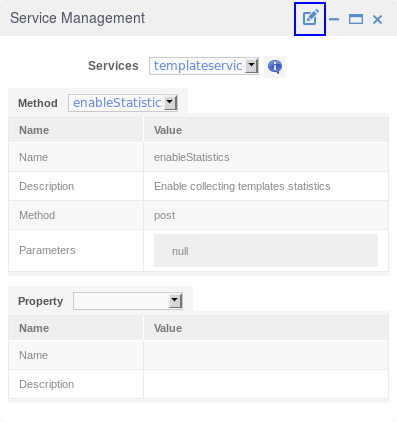Screen dimensions: 397x422
Task: Click the 'Services' label
Action: click(x=113, y=66)
